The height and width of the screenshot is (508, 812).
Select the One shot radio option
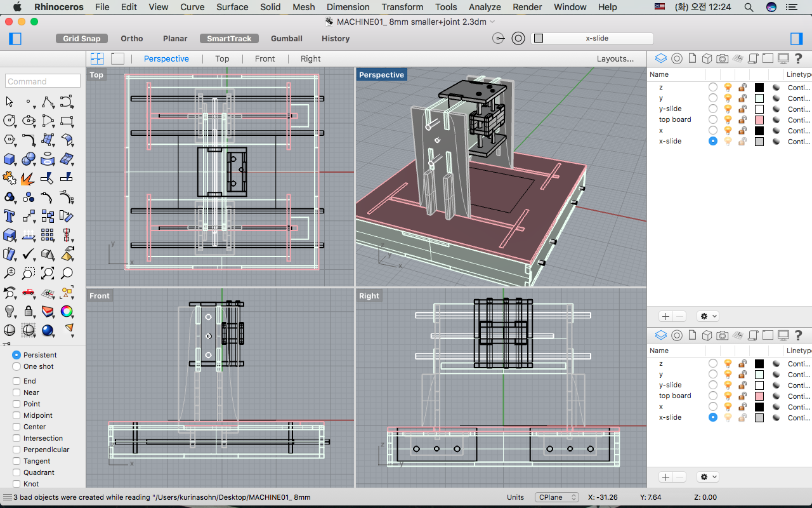click(x=16, y=366)
